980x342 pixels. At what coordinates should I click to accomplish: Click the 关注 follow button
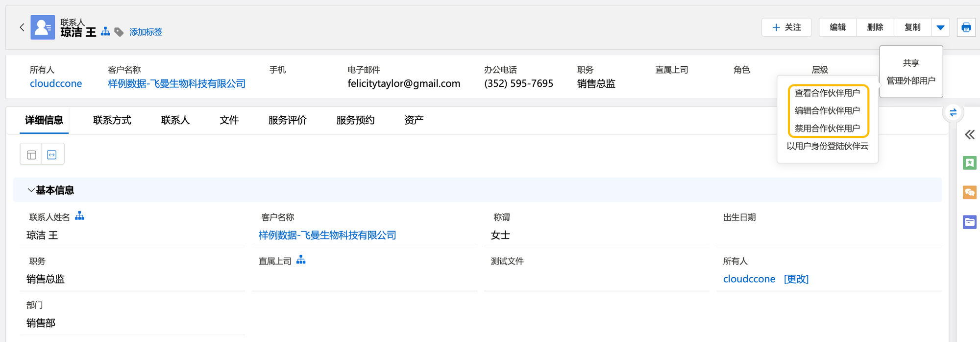click(786, 27)
